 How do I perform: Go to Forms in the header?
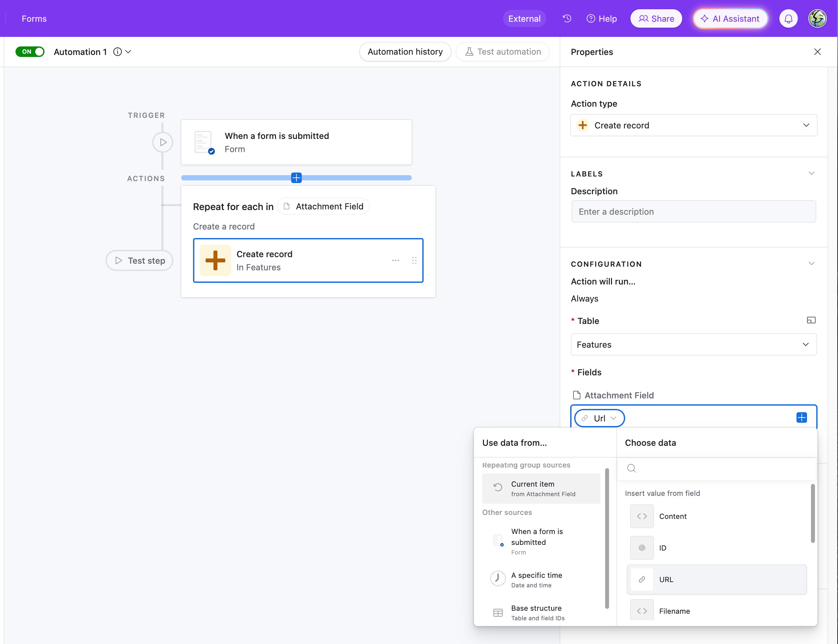tap(34, 18)
